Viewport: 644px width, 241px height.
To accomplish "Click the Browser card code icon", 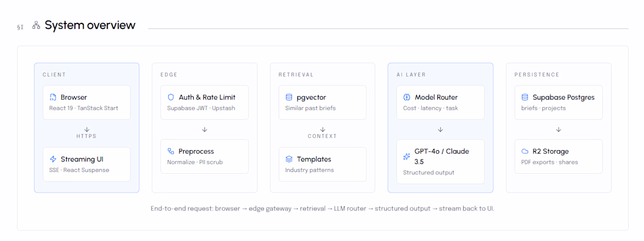I will 53,97.
